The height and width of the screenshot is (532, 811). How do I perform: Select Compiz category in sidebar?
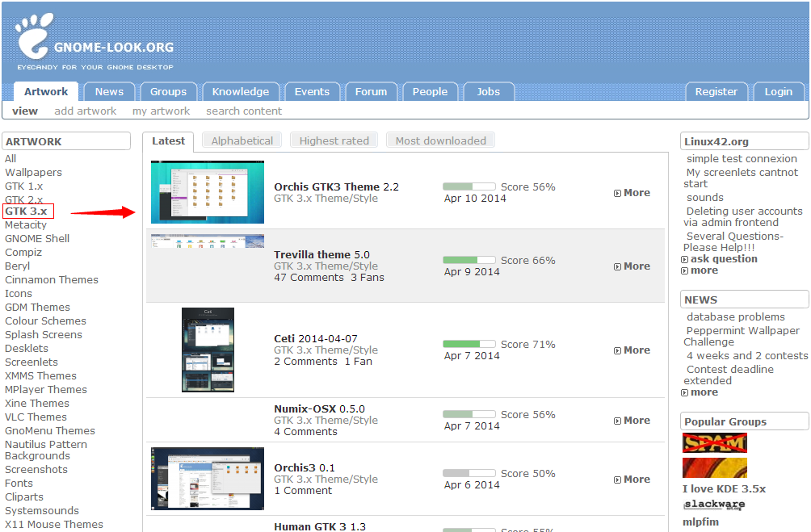click(x=23, y=253)
